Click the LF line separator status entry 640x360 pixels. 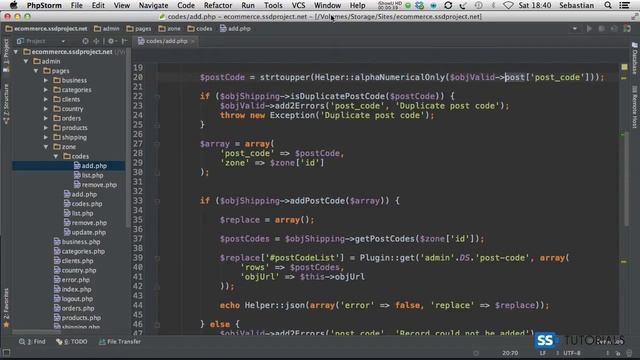pos(543,353)
